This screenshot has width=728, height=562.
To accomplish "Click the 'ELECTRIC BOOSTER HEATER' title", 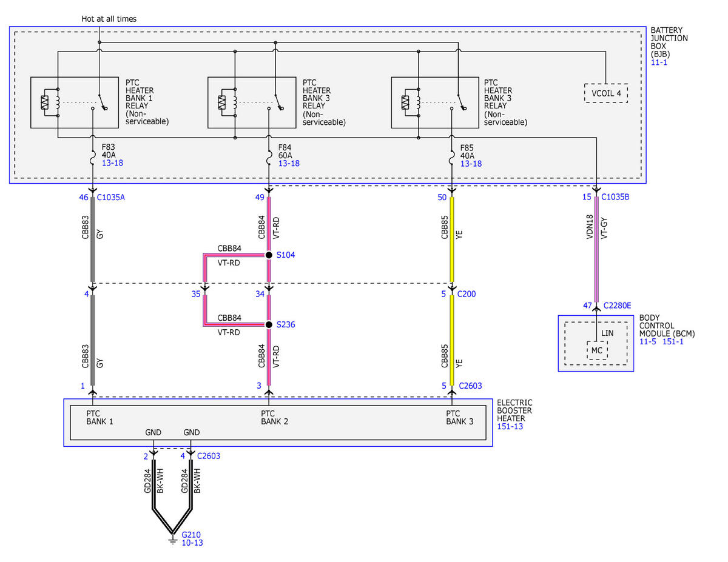I will [514, 410].
